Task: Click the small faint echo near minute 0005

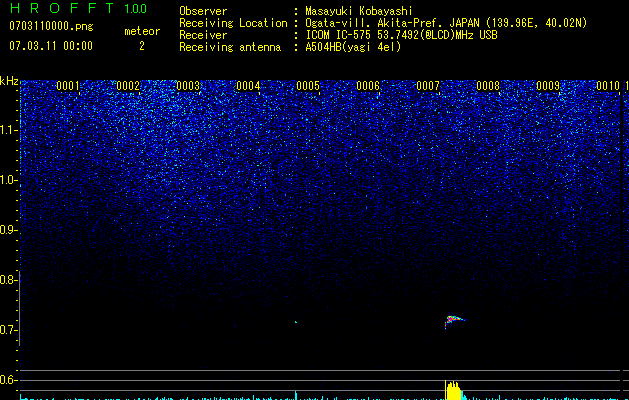Action: click(x=296, y=322)
